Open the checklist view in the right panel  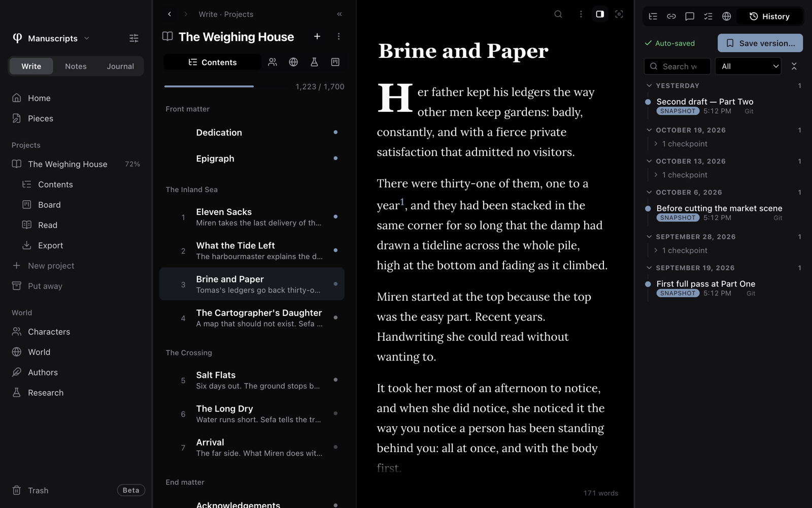point(708,16)
